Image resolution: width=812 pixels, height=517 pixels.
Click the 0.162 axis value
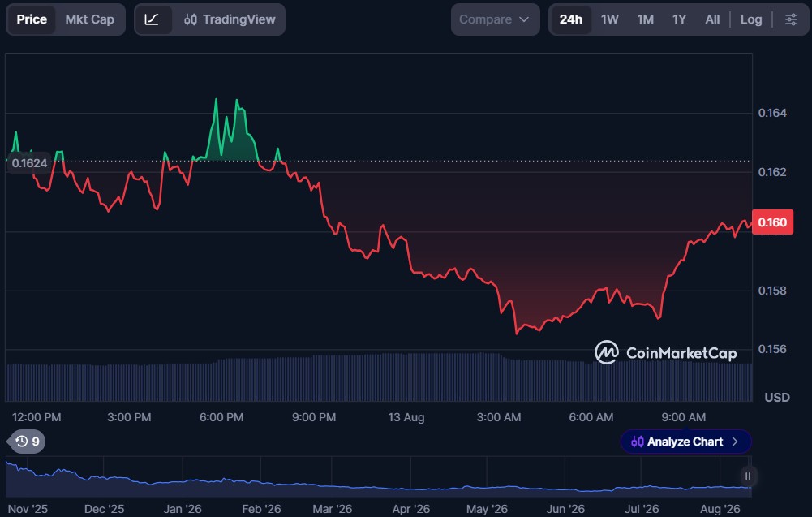point(772,172)
